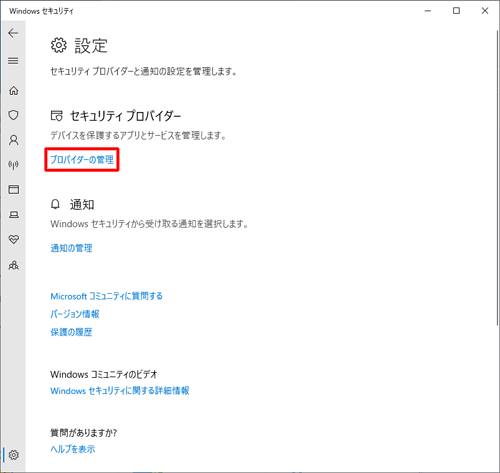Open Device security laptop icon

[13, 215]
